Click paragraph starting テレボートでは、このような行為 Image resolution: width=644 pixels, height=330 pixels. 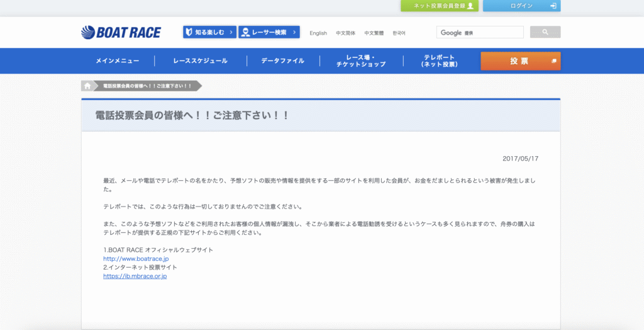pos(203,207)
